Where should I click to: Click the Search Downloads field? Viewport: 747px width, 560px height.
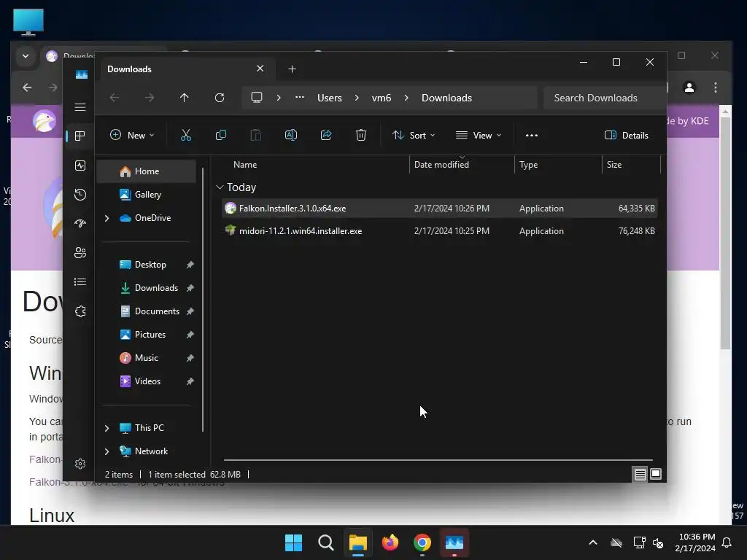click(605, 98)
